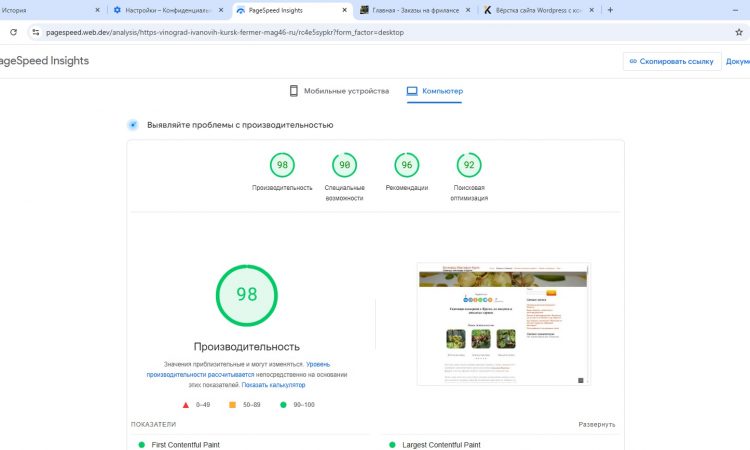Switch to the Главная - Заказы на фрилансе tab
Screen dimensions: 750x450
(415, 10)
